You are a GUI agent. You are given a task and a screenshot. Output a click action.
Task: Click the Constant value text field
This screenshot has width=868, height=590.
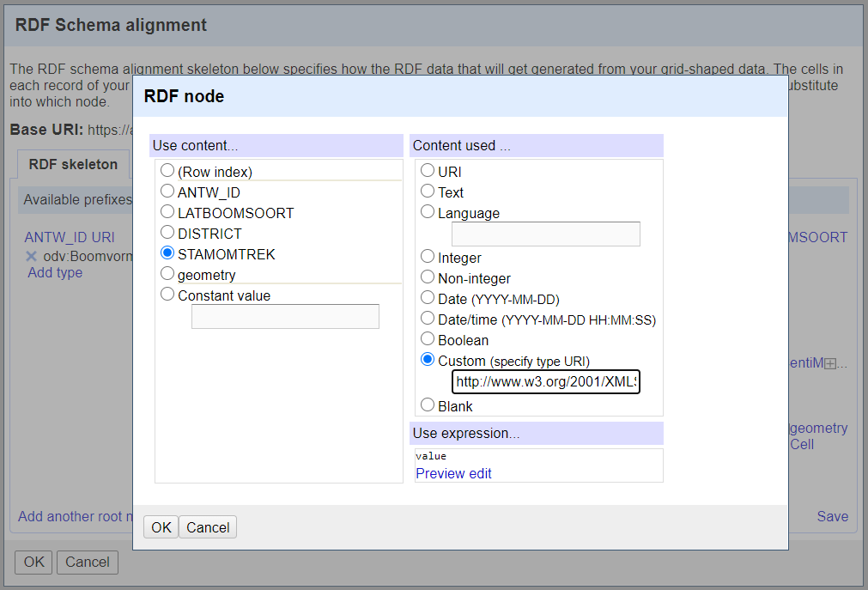coord(285,316)
